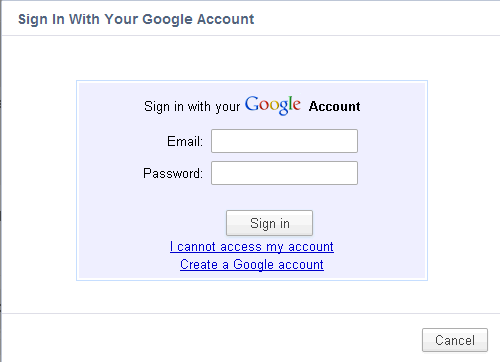Viewport: 500px width, 362px height.
Task: Click the word 'Create' in the bottom link
Action: [x=199, y=265]
